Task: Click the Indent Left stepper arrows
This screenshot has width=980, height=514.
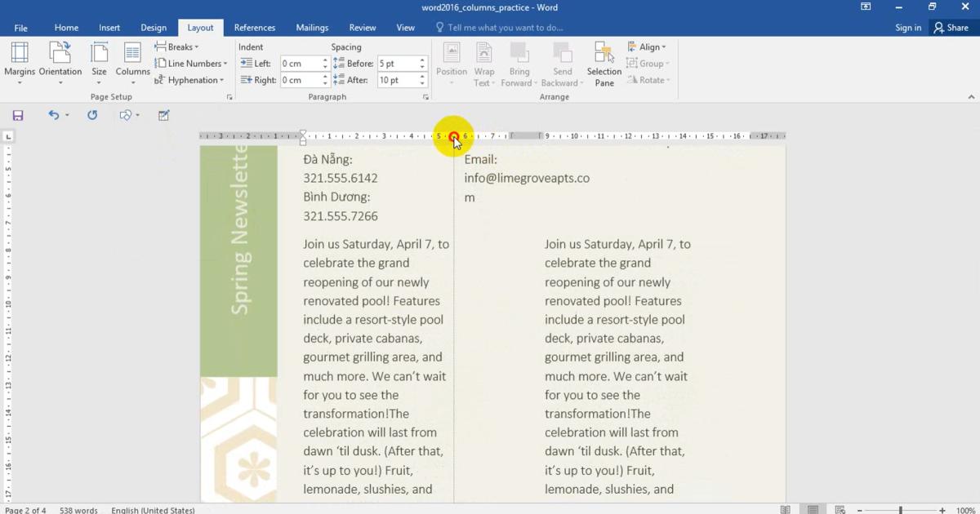Action: (325, 64)
